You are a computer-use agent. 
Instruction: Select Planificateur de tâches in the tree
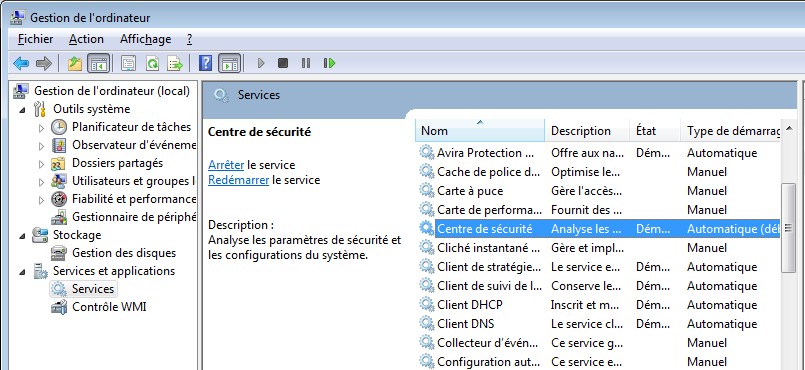point(131,127)
